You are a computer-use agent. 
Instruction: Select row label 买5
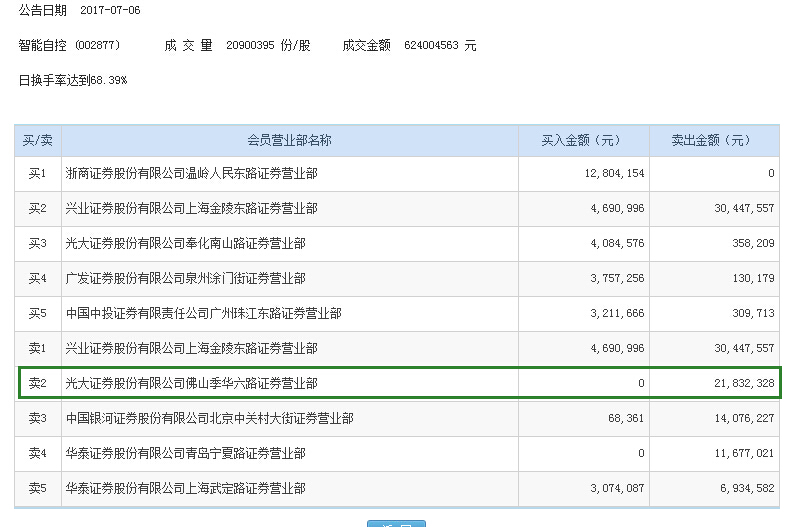[x=37, y=313]
